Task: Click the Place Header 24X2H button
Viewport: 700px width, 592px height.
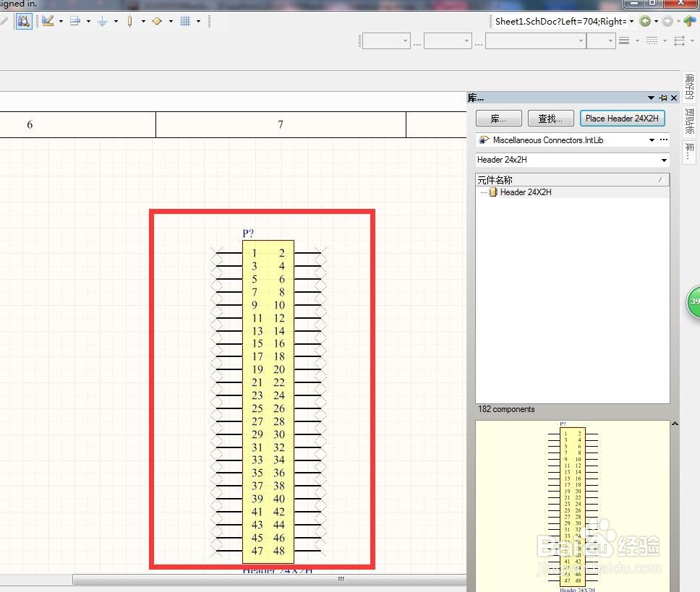Action: click(622, 119)
